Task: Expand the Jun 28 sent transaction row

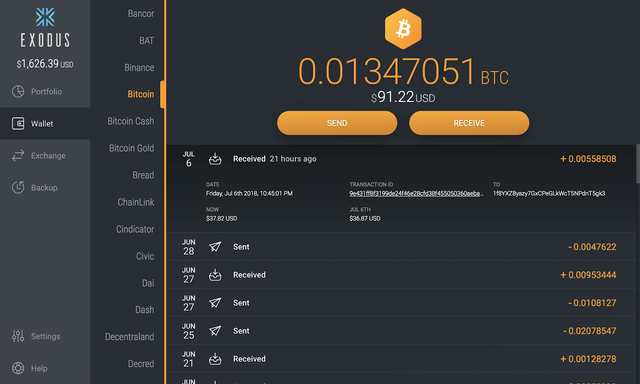Action: [401, 246]
